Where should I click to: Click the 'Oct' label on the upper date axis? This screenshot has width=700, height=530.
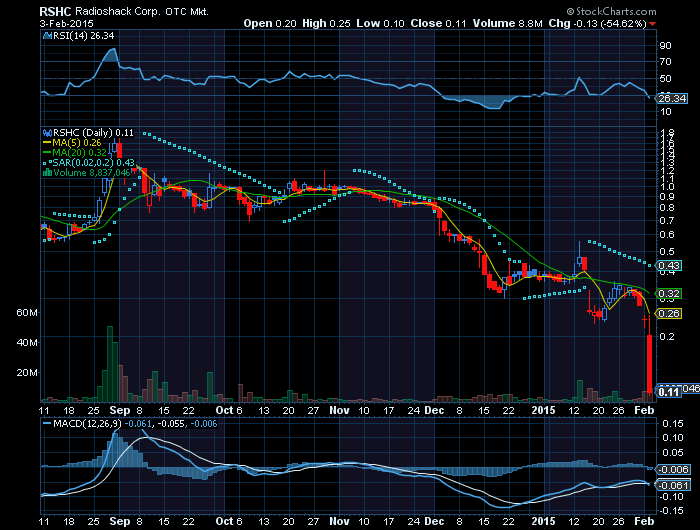224,410
